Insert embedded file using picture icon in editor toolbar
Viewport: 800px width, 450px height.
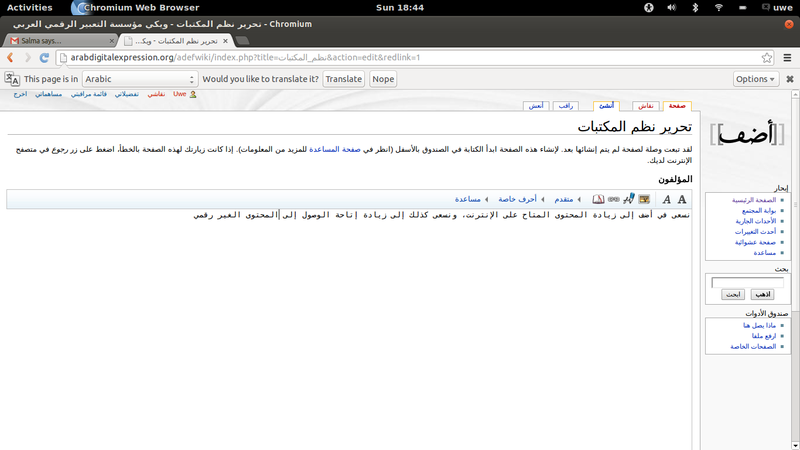point(644,199)
